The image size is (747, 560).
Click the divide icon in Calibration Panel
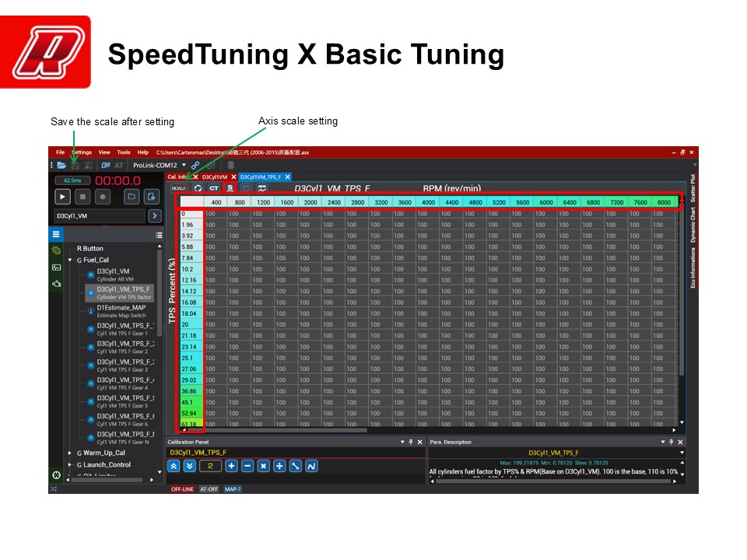tap(279, 466)
